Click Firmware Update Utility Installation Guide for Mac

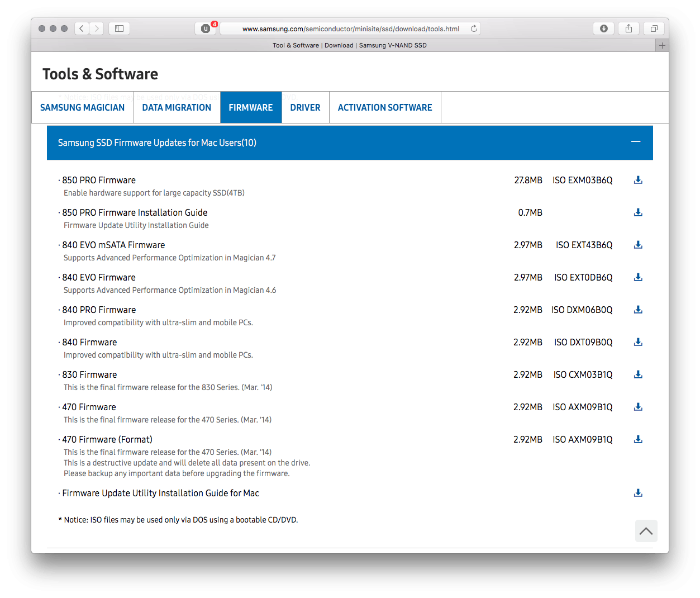click(160, 493)
